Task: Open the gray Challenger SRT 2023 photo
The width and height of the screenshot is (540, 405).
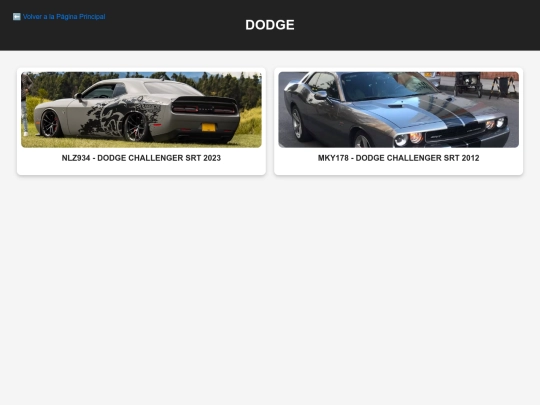Action: [141, 110]
